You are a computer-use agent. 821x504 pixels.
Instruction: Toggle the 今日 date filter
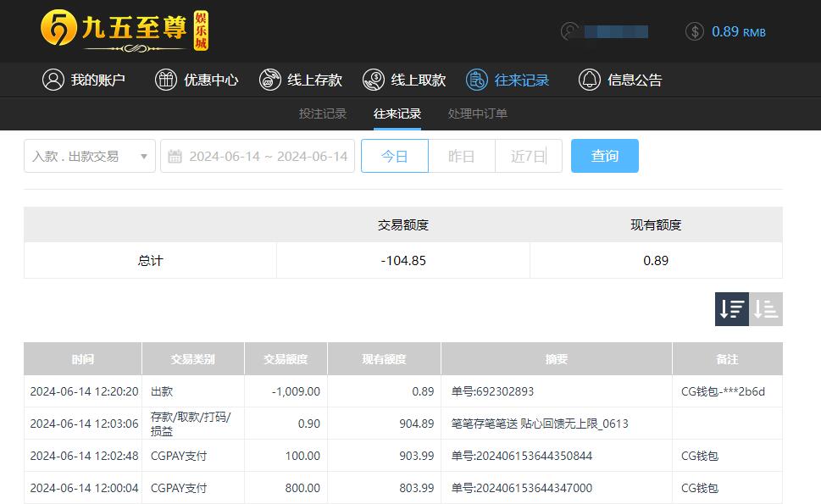click(394, 155)
